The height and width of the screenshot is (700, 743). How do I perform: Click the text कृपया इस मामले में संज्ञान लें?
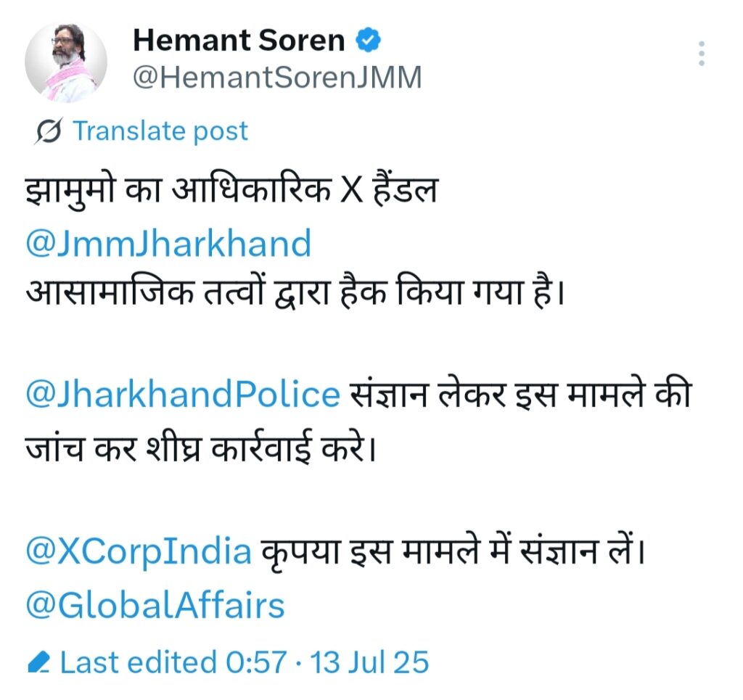453,551
